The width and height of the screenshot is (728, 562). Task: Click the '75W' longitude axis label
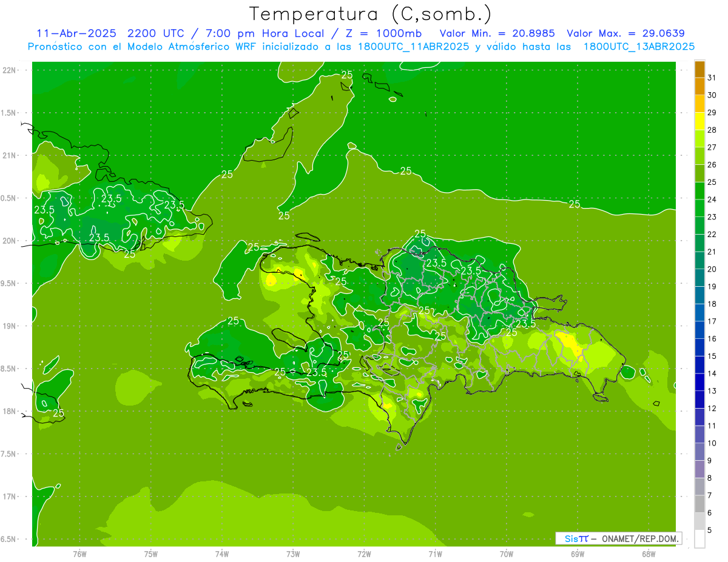pos(150,554)
